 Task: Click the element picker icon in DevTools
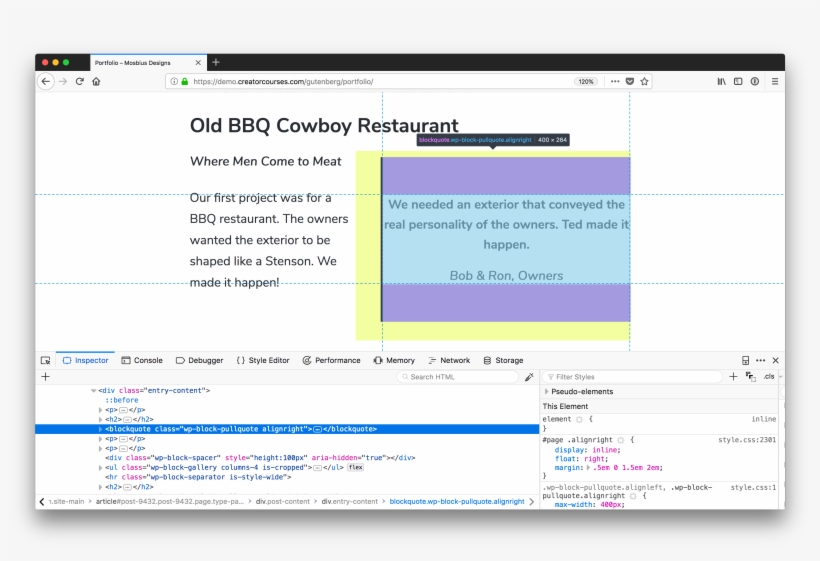pos(45,360)
